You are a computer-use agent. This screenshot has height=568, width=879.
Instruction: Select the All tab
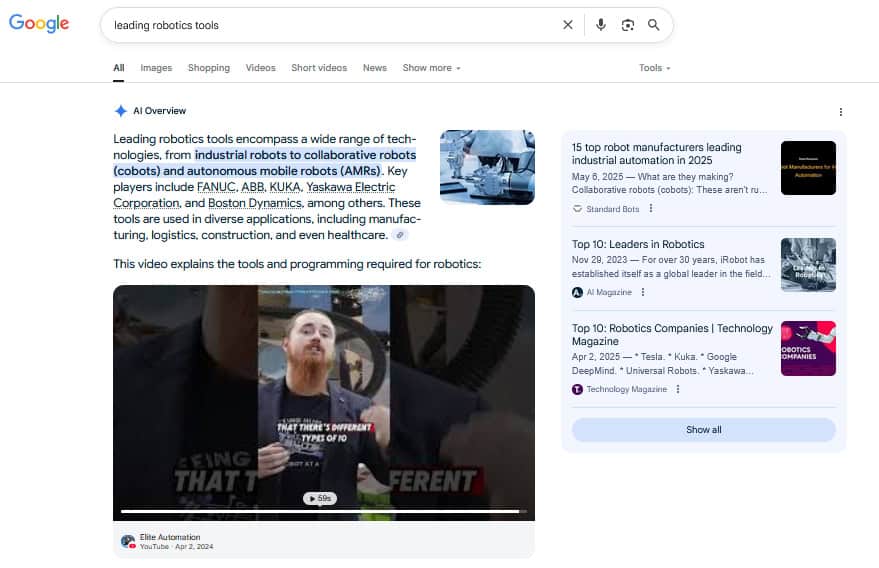coord(119,68)
